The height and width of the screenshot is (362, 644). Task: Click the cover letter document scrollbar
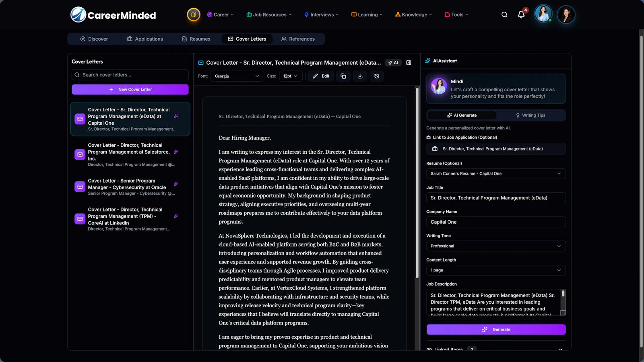click(417, 183)
